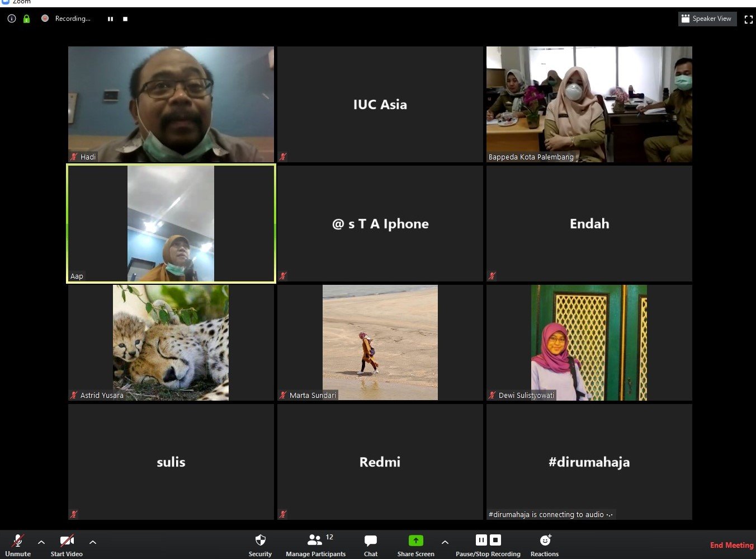The image size is (756, 559).
Task: Unmute the microphone
Action: click(18, 544)
